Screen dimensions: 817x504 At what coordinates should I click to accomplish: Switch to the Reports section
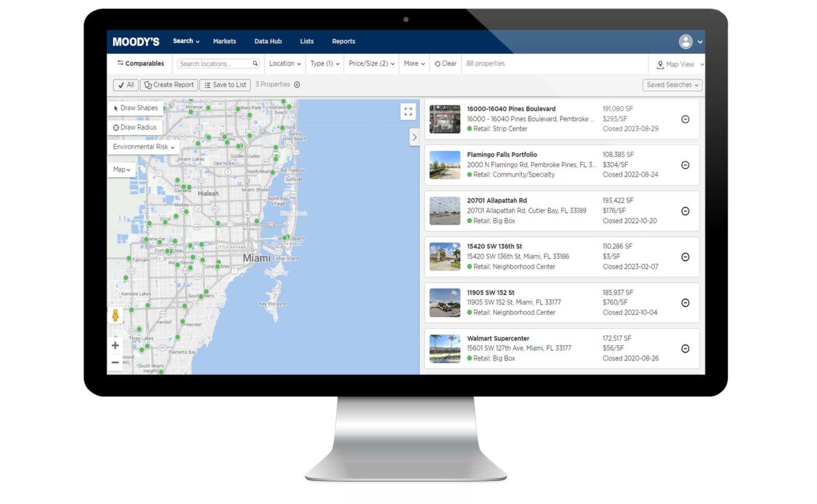tap(343, 41)
